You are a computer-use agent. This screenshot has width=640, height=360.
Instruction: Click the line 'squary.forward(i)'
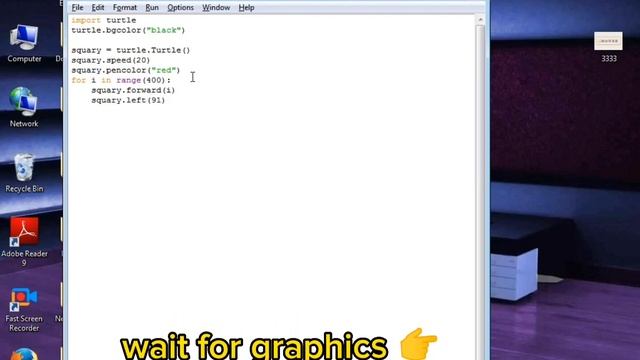click(x=133, y=90)
